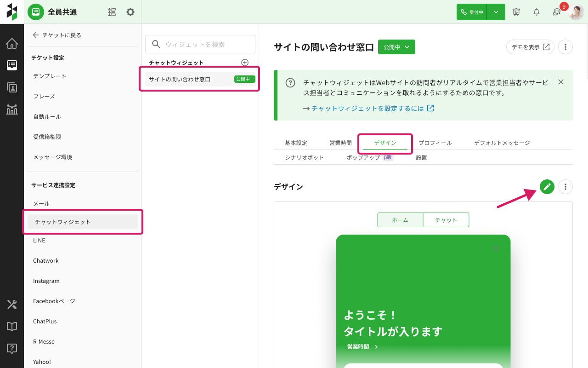Screen dimensions: 588x368
Task: Open the analytics chart sidebar icon
Action: [12, 109]
